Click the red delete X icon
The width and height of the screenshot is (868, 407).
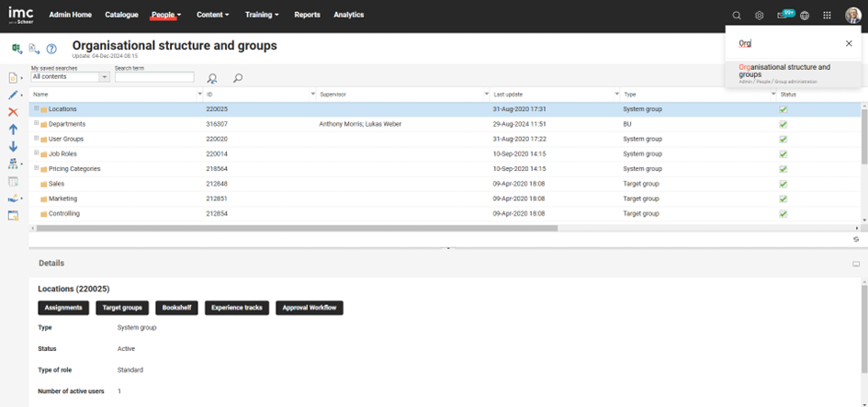pyautogui.click(x=13, y=112)
